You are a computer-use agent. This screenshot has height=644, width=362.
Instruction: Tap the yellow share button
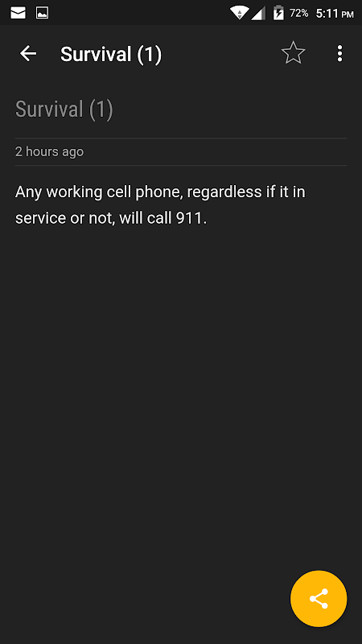tap(319, 598)
